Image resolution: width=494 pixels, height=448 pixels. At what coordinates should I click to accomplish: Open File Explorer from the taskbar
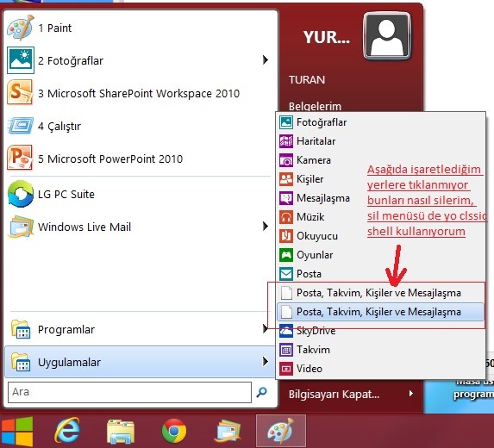[121, 431]
